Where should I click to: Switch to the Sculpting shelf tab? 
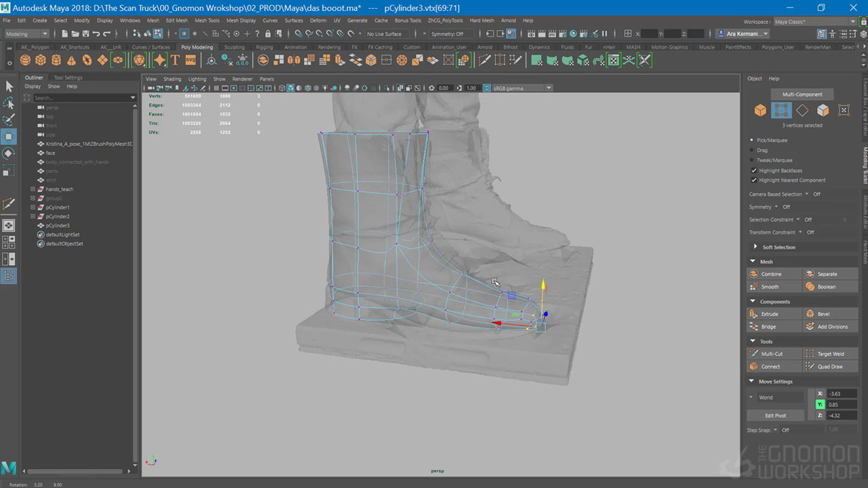234,47
